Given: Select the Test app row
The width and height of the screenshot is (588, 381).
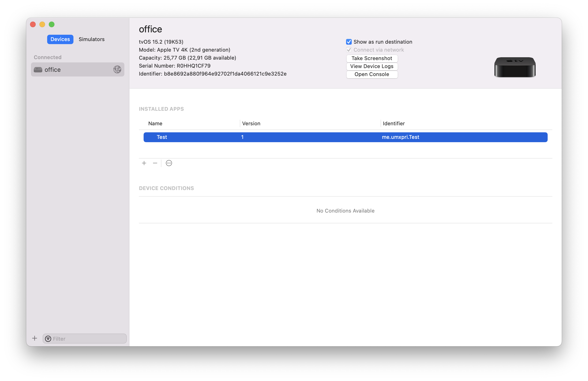Looking at the screenshot, I should tap(345, 137).
